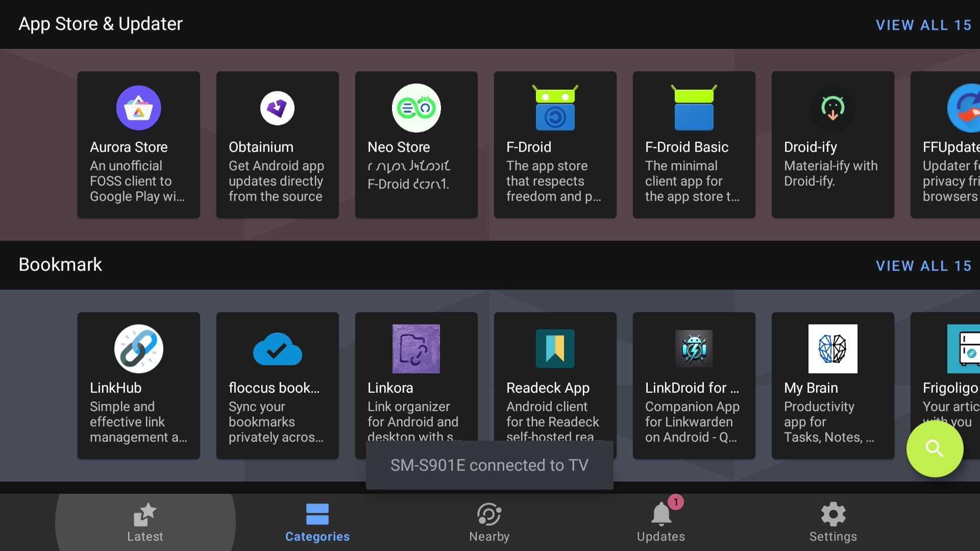Open the Linkora app card
The height and width of the screenshot is (551, 980).
[416, 378]
